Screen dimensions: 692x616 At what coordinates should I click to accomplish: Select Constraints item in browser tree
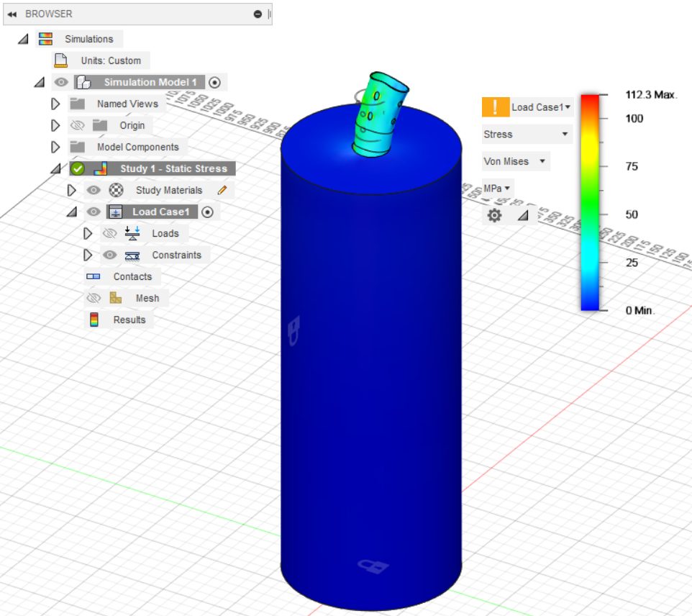[x=176, y=255]
